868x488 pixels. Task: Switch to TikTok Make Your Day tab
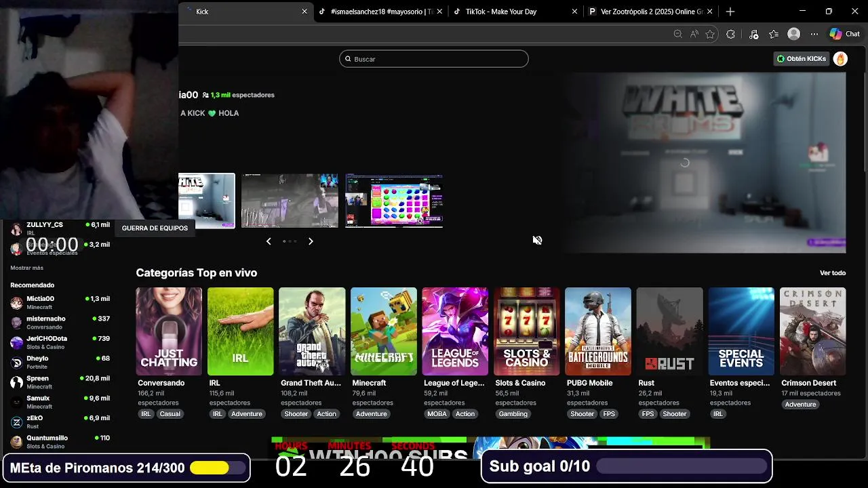pos(515,12)
